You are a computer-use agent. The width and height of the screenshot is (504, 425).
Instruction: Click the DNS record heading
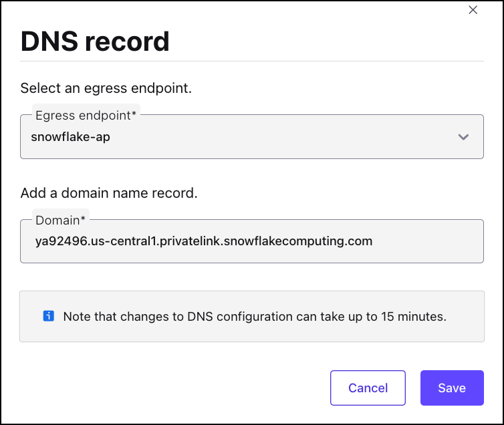coord(95,41)
